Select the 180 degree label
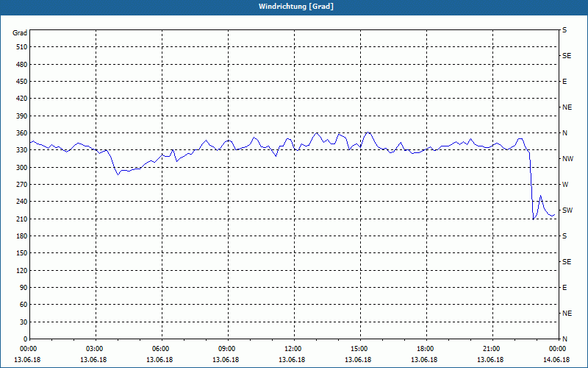This screenshot has width=588, height=368. coord(22,236)
